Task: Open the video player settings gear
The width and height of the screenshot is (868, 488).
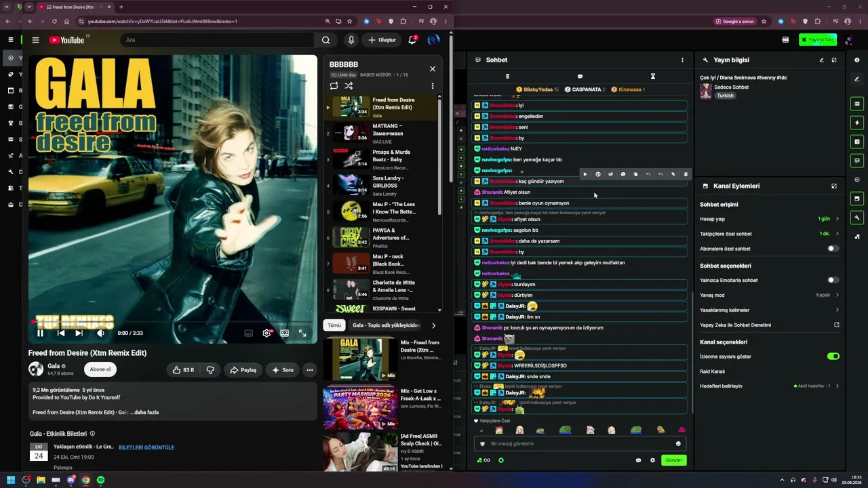Action: 267,333
